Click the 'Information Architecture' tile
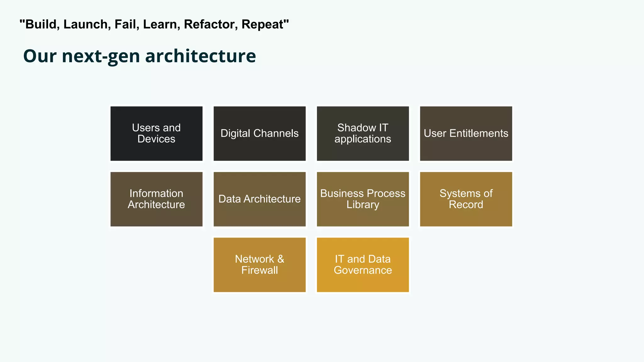Screen dimensions: 644x362 coord(156,199)
